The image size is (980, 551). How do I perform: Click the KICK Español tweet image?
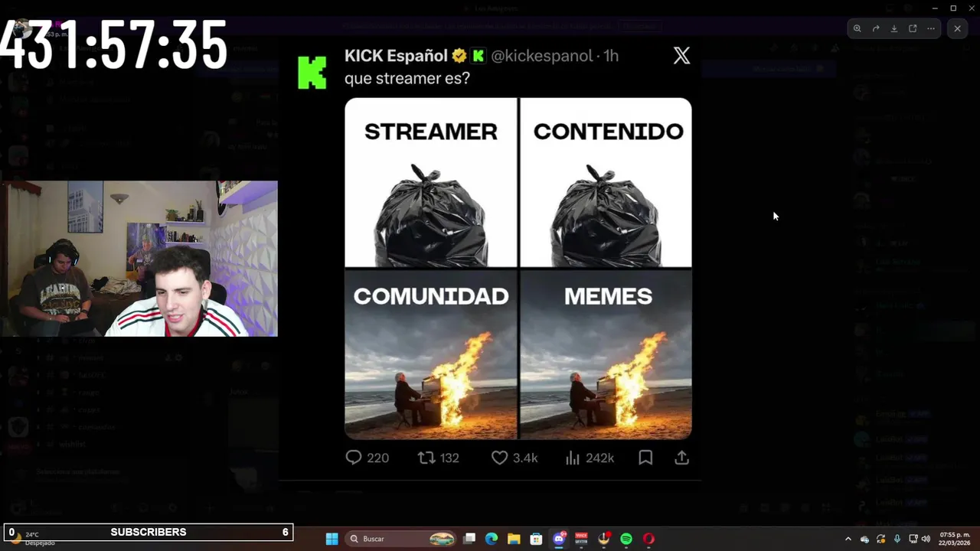coord(518,269)
